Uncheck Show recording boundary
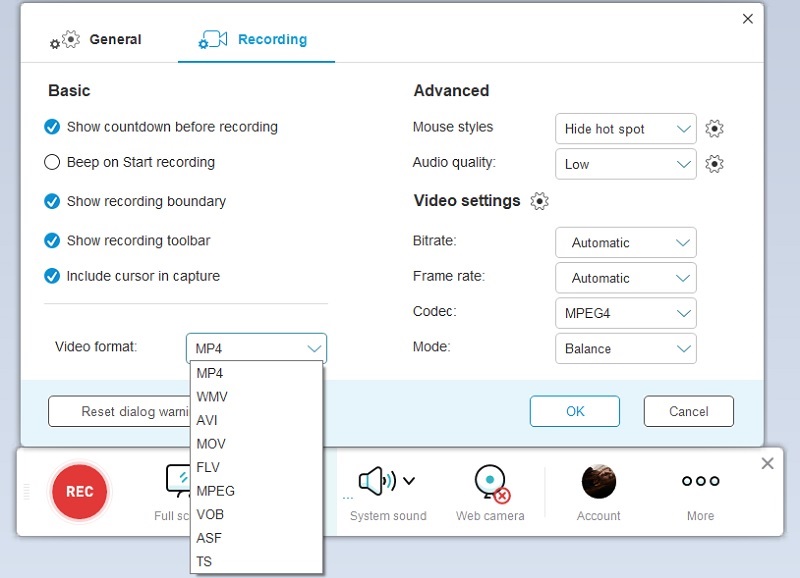The image size is (800, 578). pyautogui.click(x=52, y=202)
